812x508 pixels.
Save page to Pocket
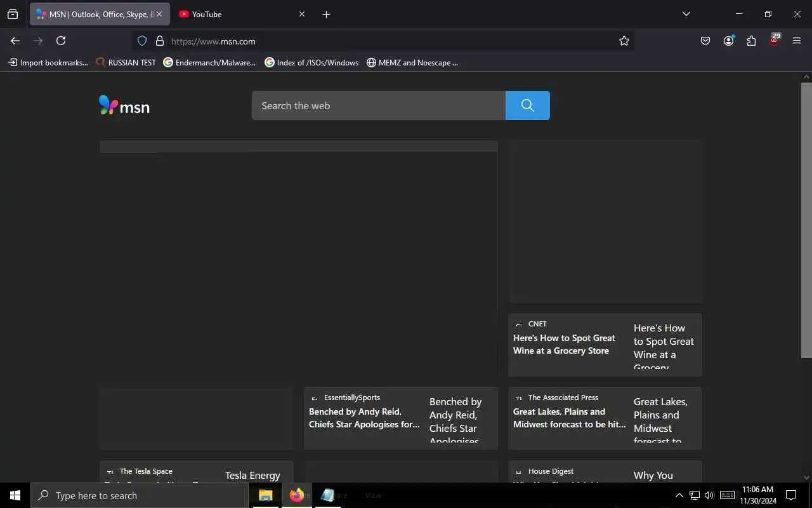click(x=705, y=41)
